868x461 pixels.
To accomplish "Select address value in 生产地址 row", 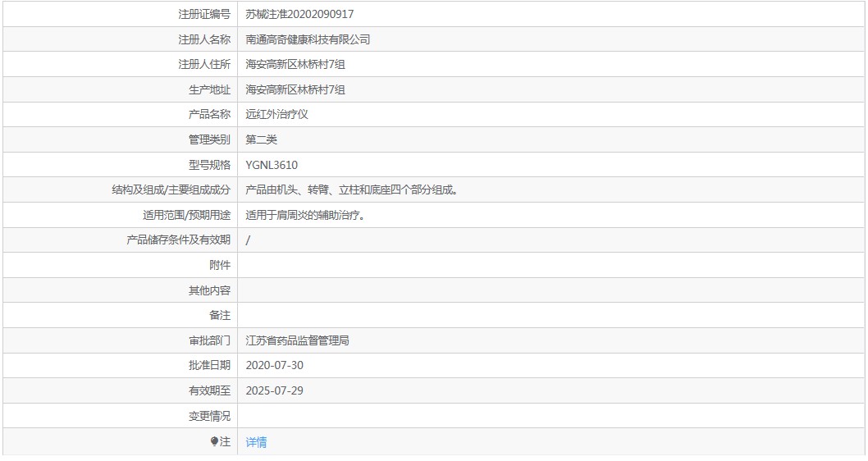I will tap(295, 89).
